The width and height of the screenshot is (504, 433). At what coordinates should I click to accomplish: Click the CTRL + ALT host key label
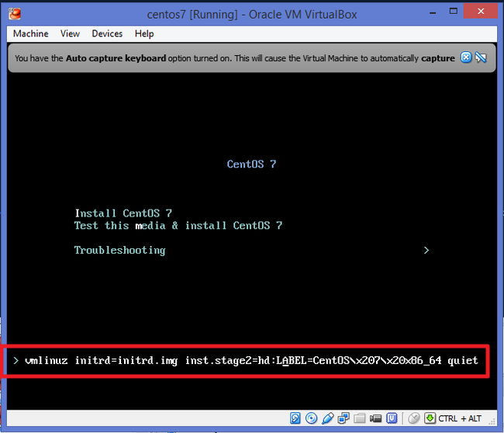click(x=460, y=418)
